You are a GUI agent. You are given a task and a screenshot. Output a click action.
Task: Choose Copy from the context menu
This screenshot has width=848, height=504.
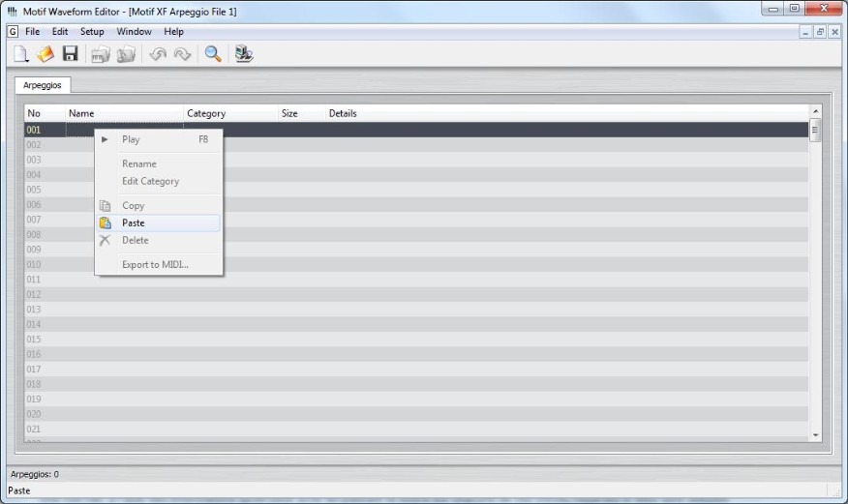point(159,206)
